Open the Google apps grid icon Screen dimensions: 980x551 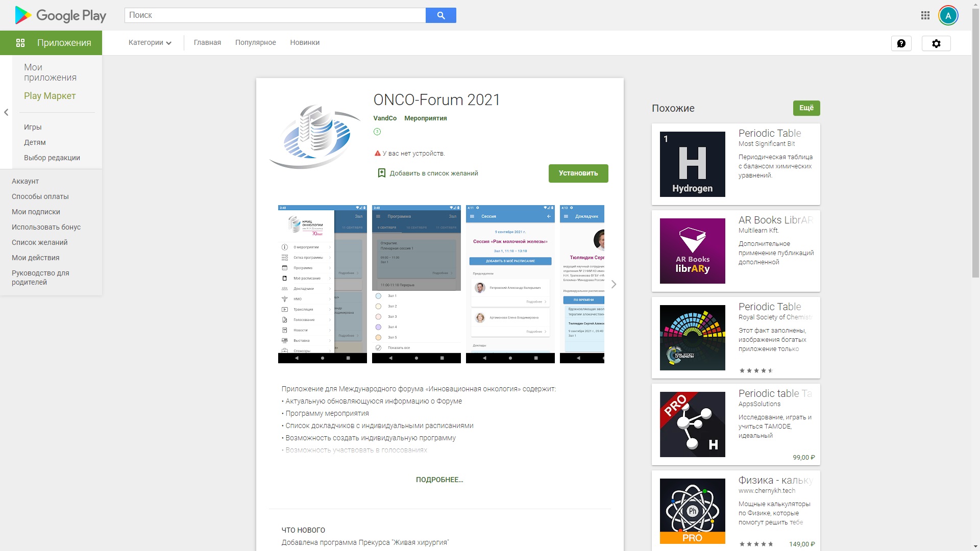pos(925,15)
